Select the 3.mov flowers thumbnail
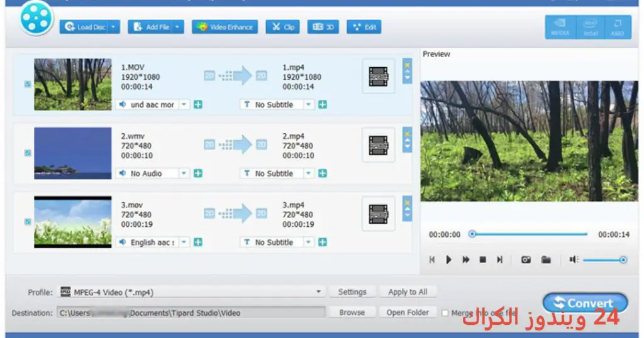The width and height of the screenshot is (644, 338). [x=73, y=222]
